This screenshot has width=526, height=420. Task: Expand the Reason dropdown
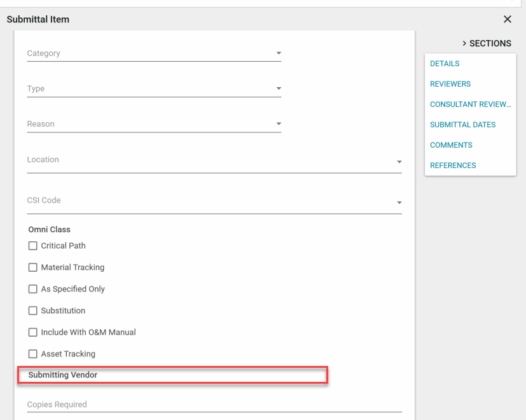pos(279,124)
